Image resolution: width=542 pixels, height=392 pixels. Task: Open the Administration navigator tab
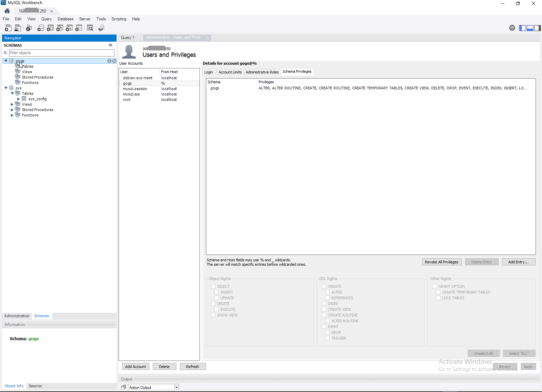(x=17, y=316)
